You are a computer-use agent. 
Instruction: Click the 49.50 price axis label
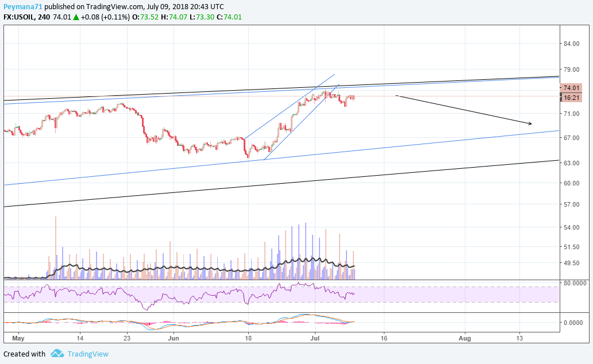point(571,263)
